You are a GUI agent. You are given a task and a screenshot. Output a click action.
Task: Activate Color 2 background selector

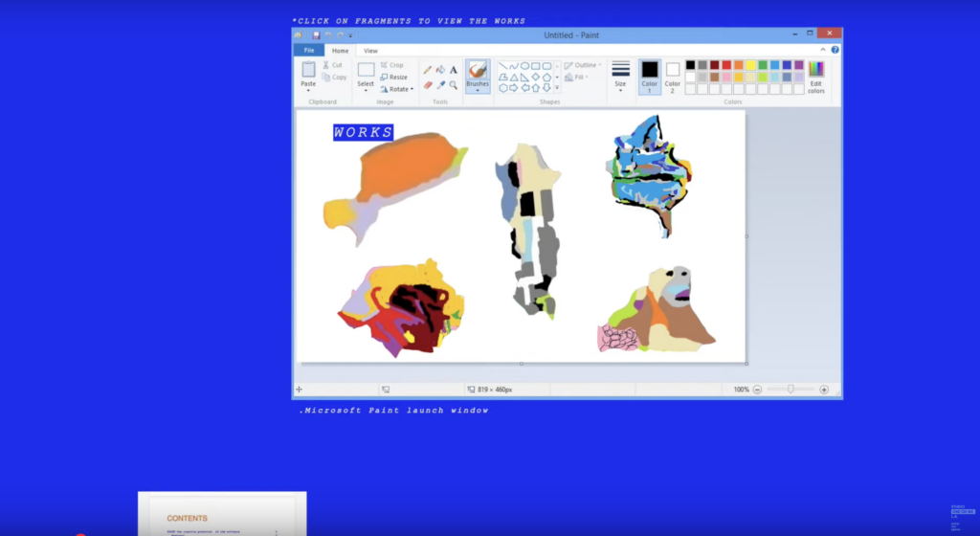(673, 75)
